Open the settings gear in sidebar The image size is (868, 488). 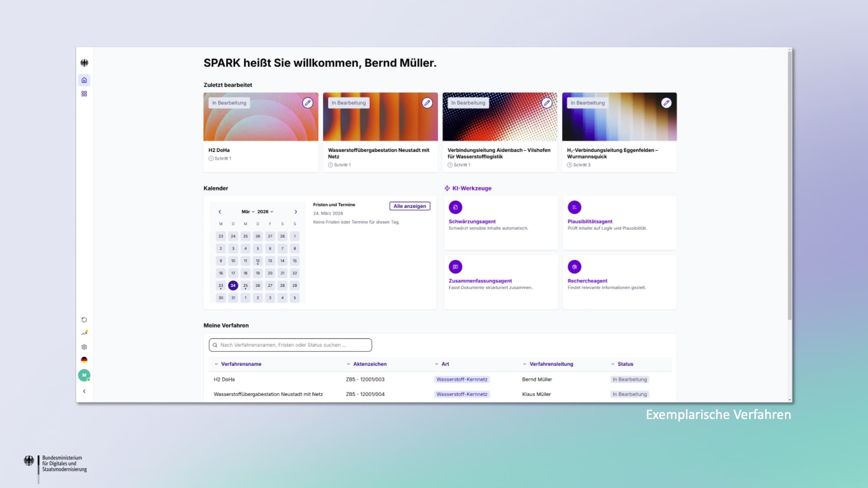click(84, 347)
